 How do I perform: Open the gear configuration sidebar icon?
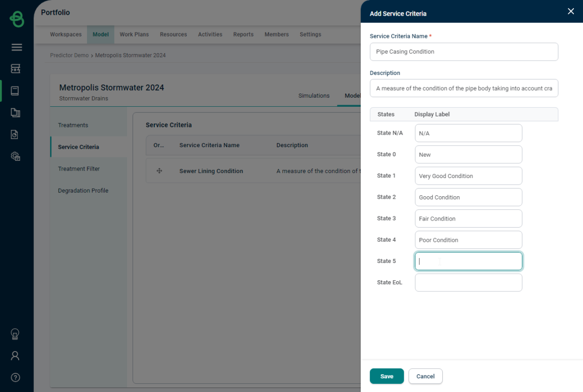click(x=15, y=156)
